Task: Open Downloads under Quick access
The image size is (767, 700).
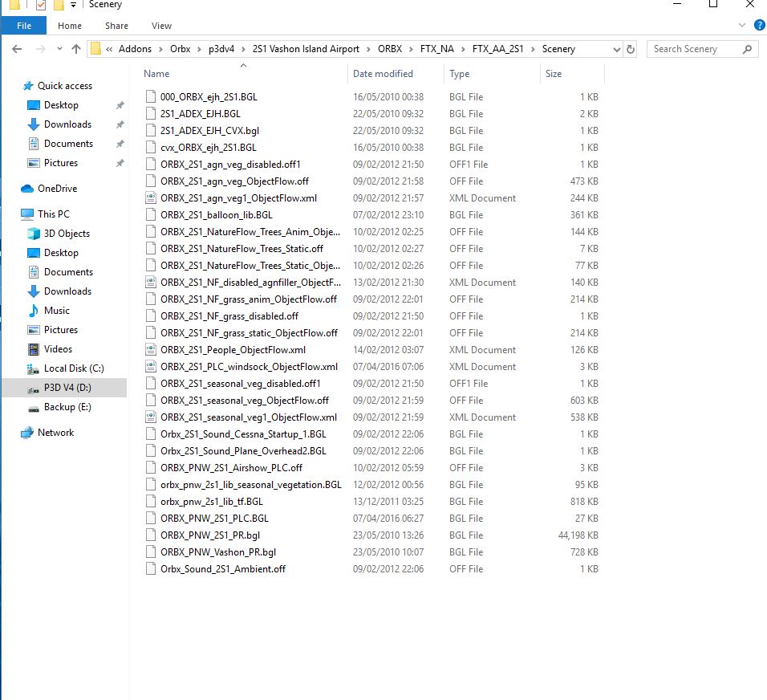Action: coord(67,124)
